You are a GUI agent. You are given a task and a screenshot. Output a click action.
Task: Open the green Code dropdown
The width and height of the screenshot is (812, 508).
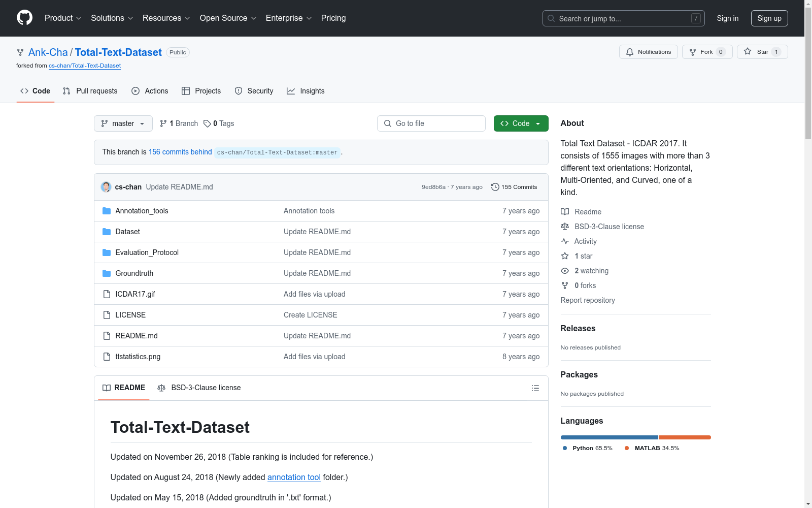tap(521, 123)
